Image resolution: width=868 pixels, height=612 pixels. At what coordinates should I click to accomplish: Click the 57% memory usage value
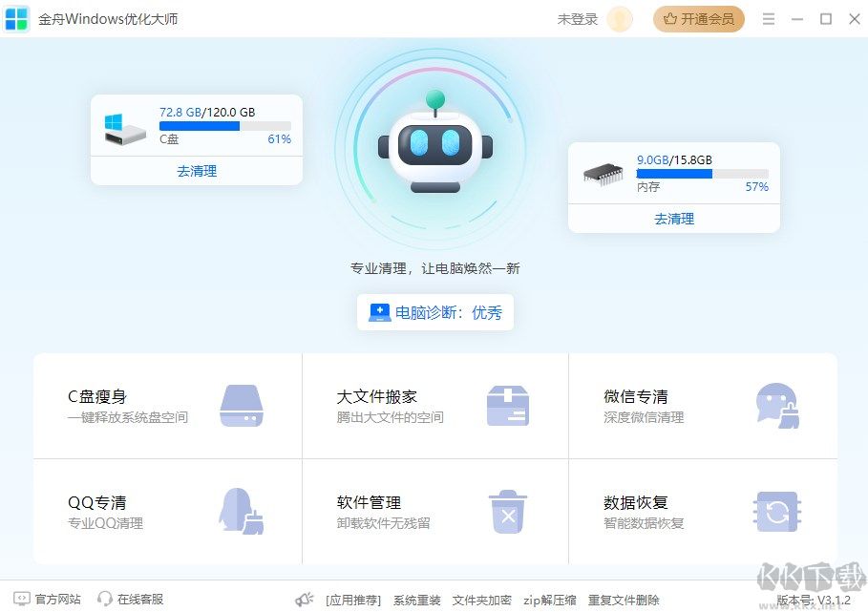pos(756,187)
